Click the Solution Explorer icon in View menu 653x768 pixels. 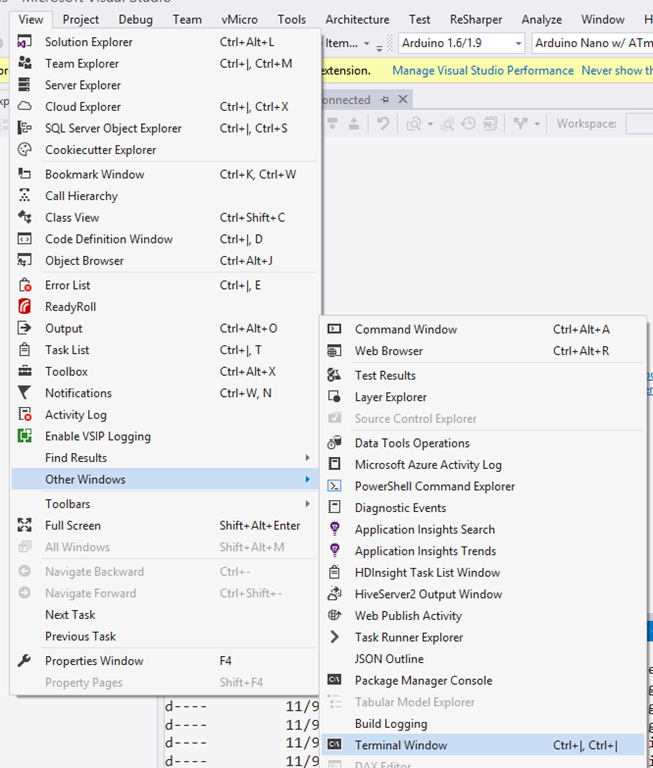(x=26, y=42)
